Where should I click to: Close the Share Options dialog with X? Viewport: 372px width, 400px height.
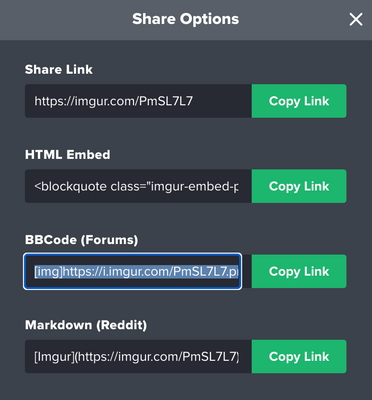[x=356, y=19]
